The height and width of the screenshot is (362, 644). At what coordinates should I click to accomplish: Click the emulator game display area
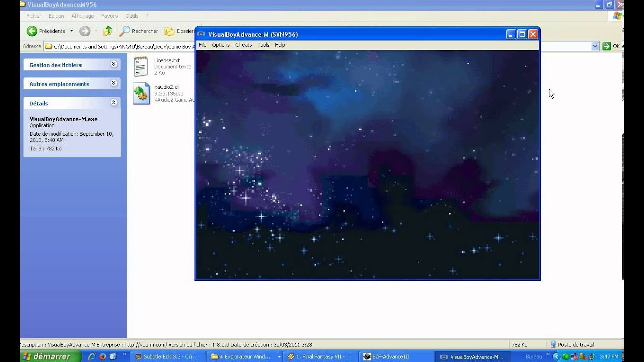pos(367,164)
